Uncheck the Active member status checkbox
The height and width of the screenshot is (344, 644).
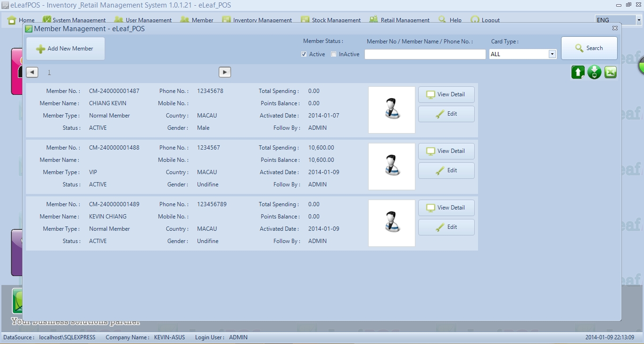(x=304, y=54)
